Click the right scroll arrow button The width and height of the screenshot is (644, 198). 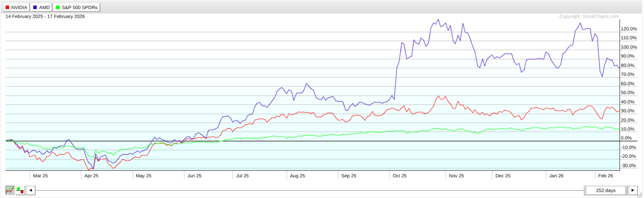[x=633, y=190]
